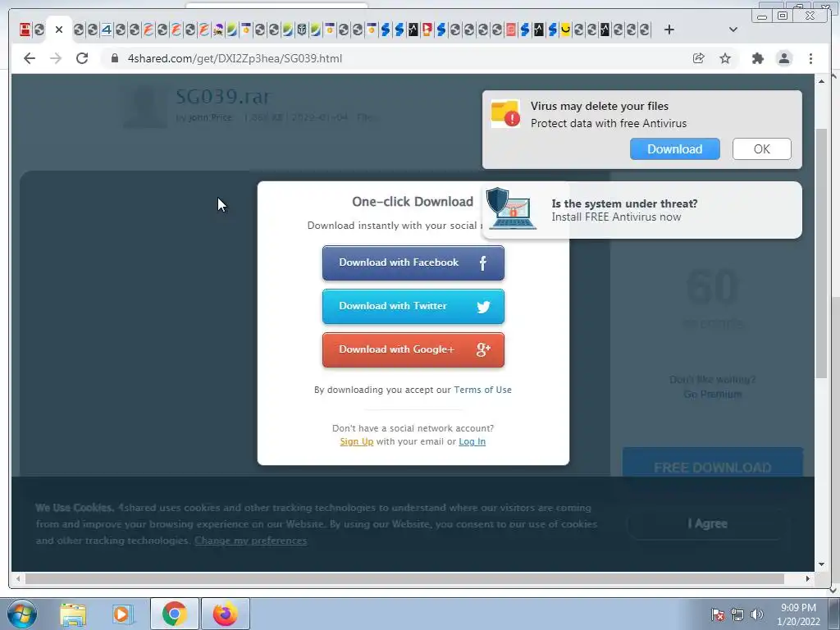This screenshot has width=840, height=630.
Task: Go back to the previous page
Action: (30, 58)
